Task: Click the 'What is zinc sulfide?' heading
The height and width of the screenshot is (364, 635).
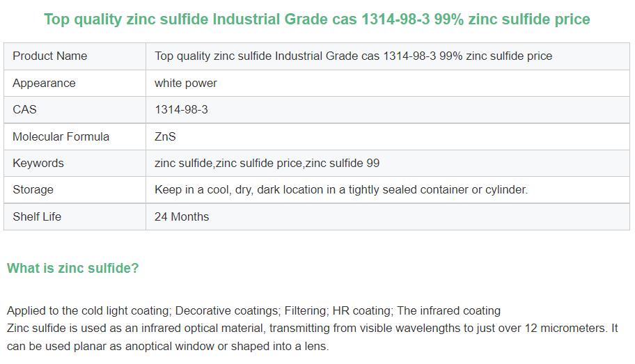Action: [x=73, y=268]
